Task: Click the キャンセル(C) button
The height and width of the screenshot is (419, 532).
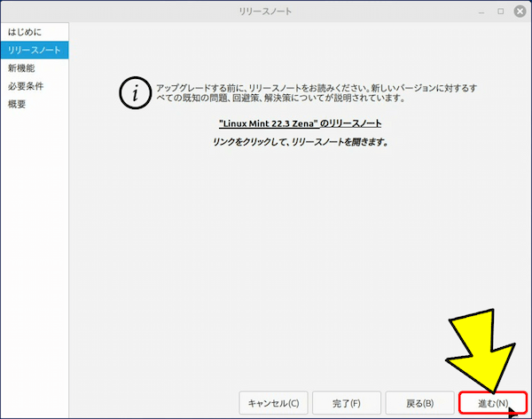Action: click(x=273, y=403)
